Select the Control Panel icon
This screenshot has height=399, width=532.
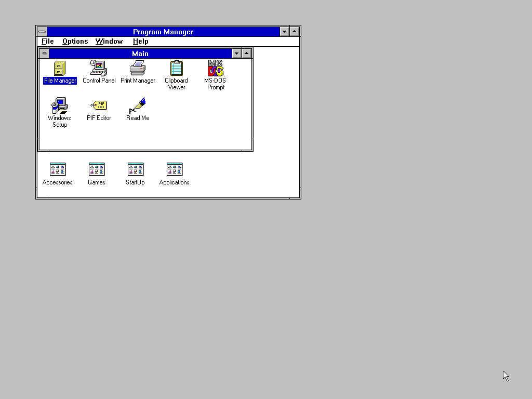point(99,68)
